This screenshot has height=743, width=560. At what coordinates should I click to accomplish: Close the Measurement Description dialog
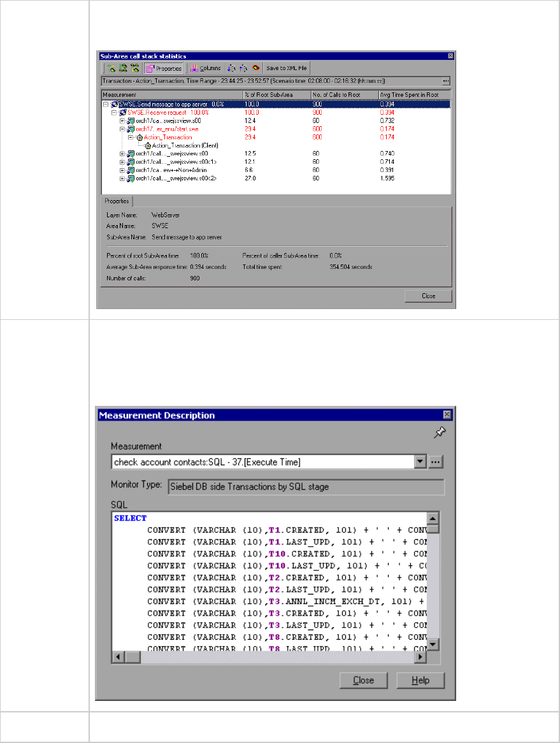click(363, 681)
